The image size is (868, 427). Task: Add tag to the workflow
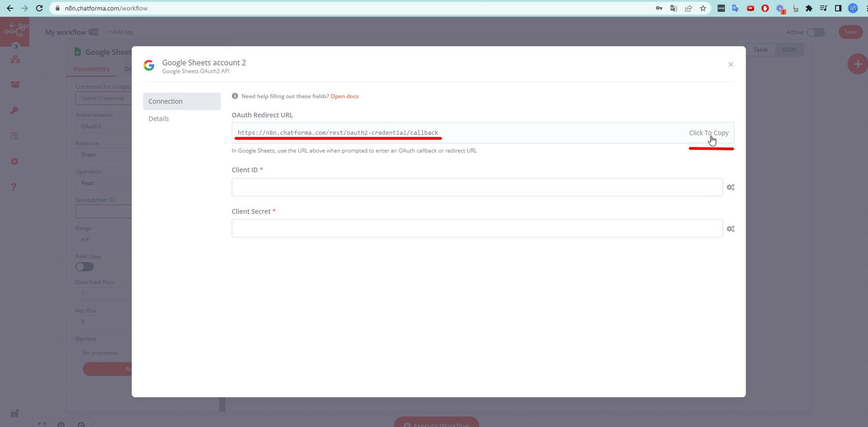coord(120,32)
